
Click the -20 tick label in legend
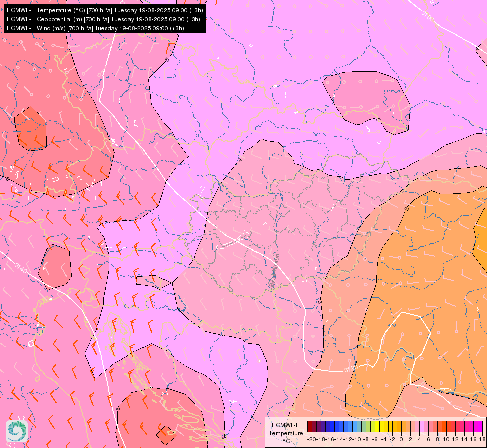click(x=312, y=439)
